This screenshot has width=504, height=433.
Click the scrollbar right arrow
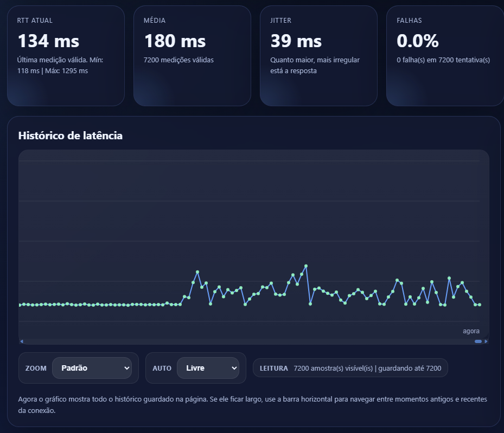click(x=487, y=341)
